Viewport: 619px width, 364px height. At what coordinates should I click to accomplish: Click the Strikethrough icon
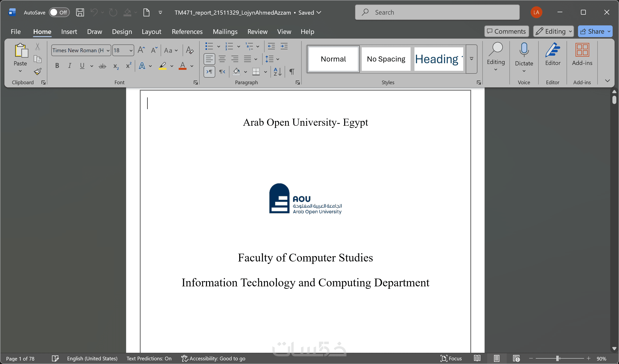103,66
